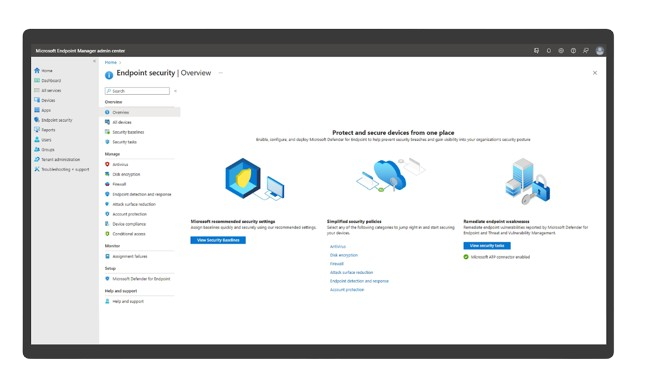
Task: Open Device compliance under Manage
Action: pos(125,224)
